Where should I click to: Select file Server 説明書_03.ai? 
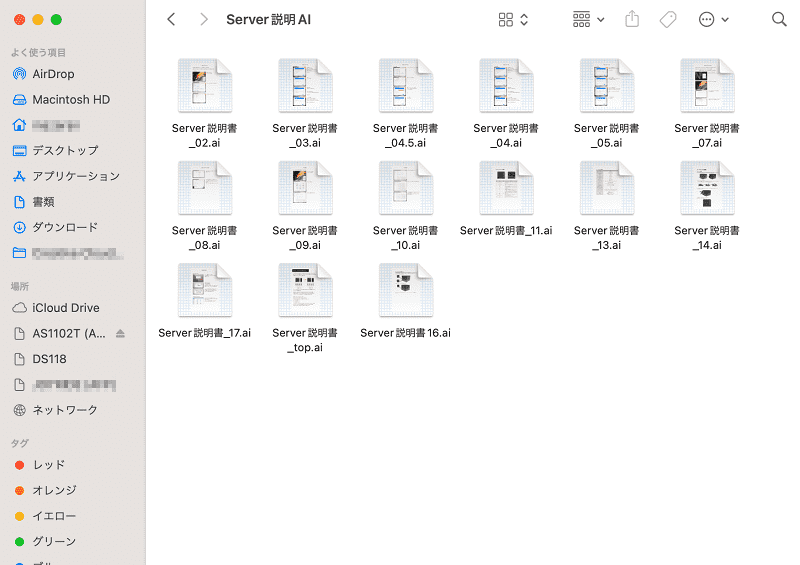(x=305, y=104)
